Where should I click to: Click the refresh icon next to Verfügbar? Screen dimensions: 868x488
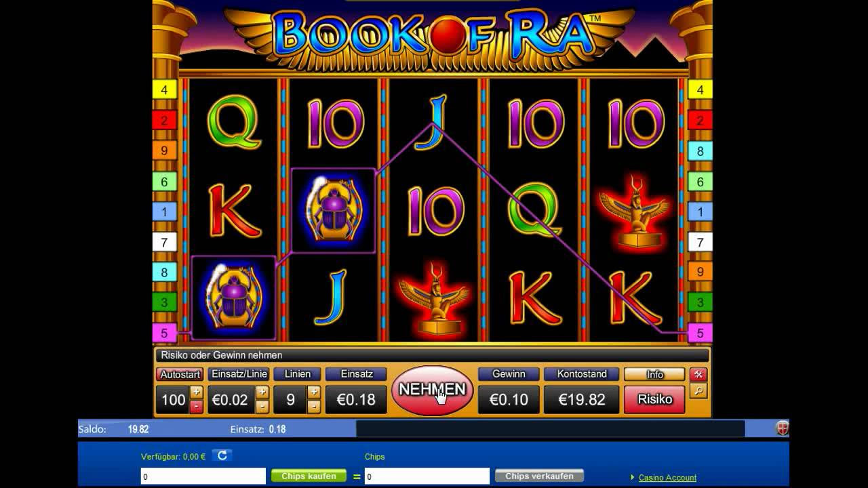click(x=222, y=455)
